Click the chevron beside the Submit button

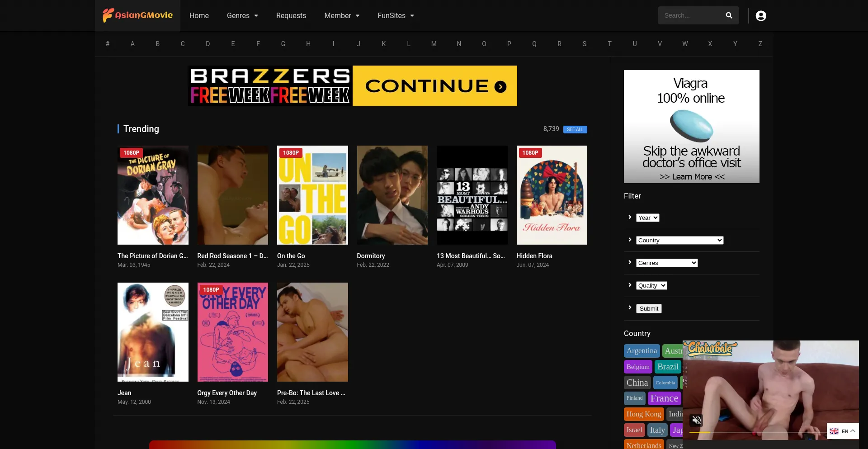[630, 308]
